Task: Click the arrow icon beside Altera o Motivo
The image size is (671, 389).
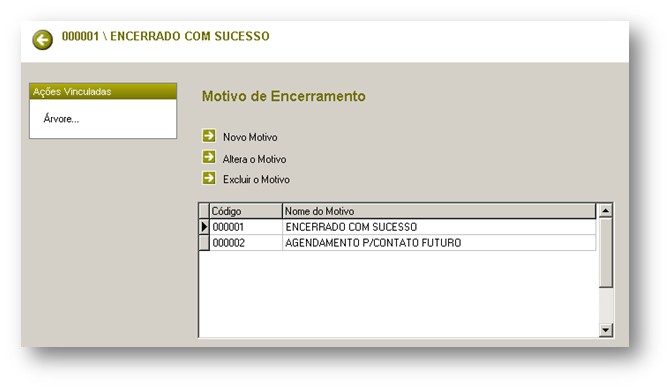Action: pyautogui.click(x=209, y=157)
